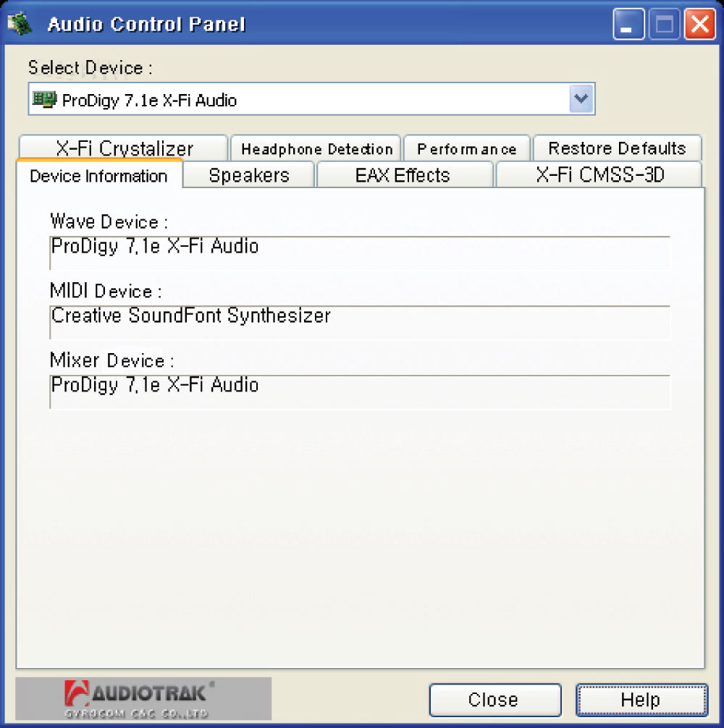
Task: Click the Wave Device text field
Action: 359,253
